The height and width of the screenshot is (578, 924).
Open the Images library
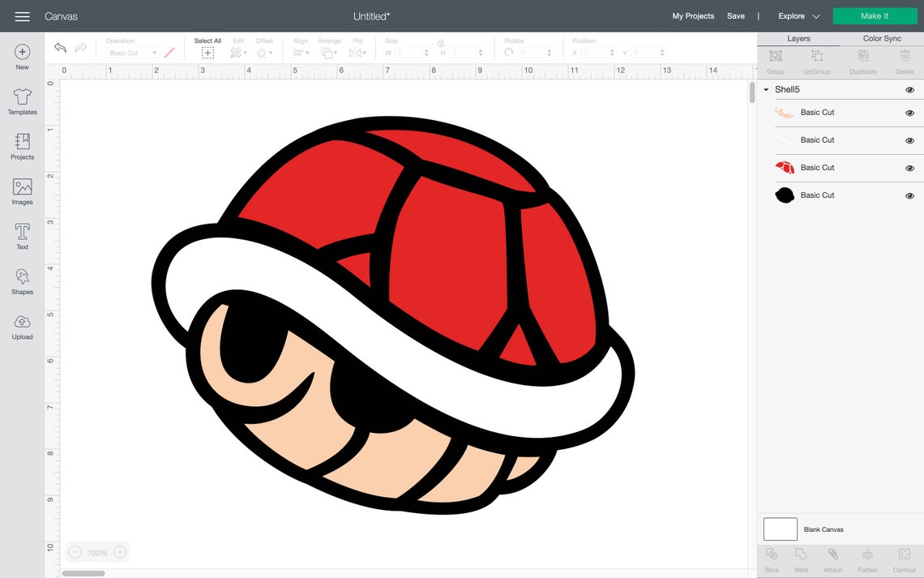point(22,191)
